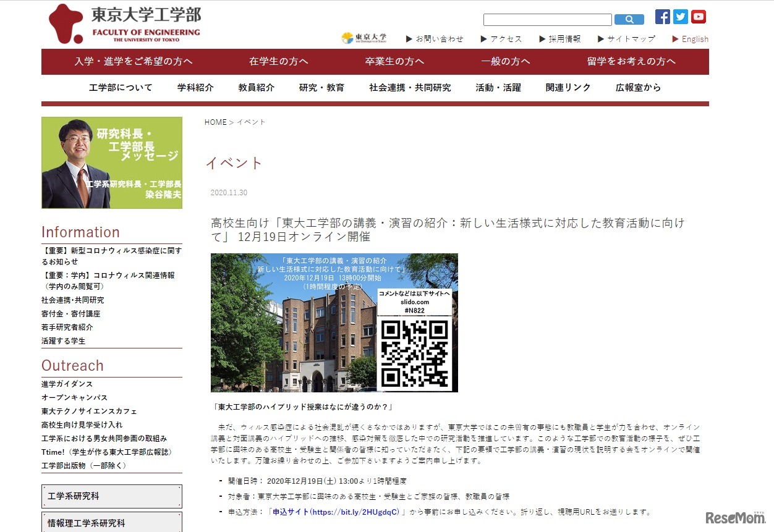The height and width of the screenshot is (532, 774).
Task: Click the 情報理工学系研究科 button
Action: (111, 522)
